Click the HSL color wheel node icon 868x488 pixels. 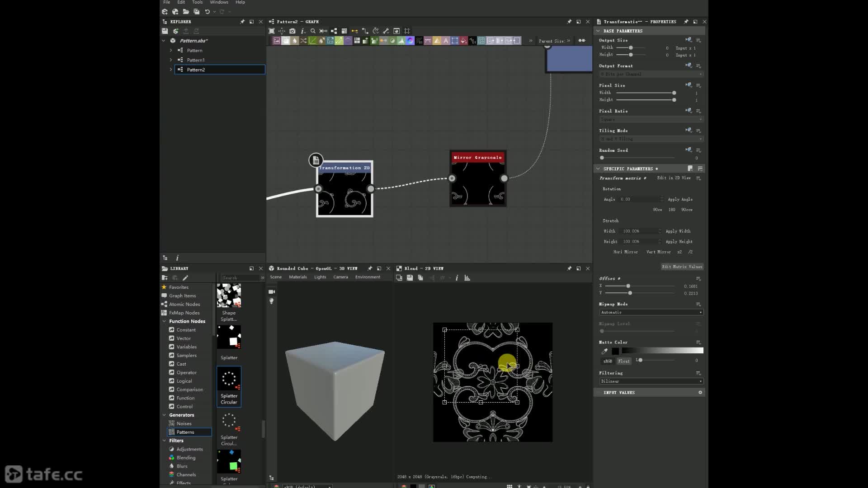click(410, 41)
